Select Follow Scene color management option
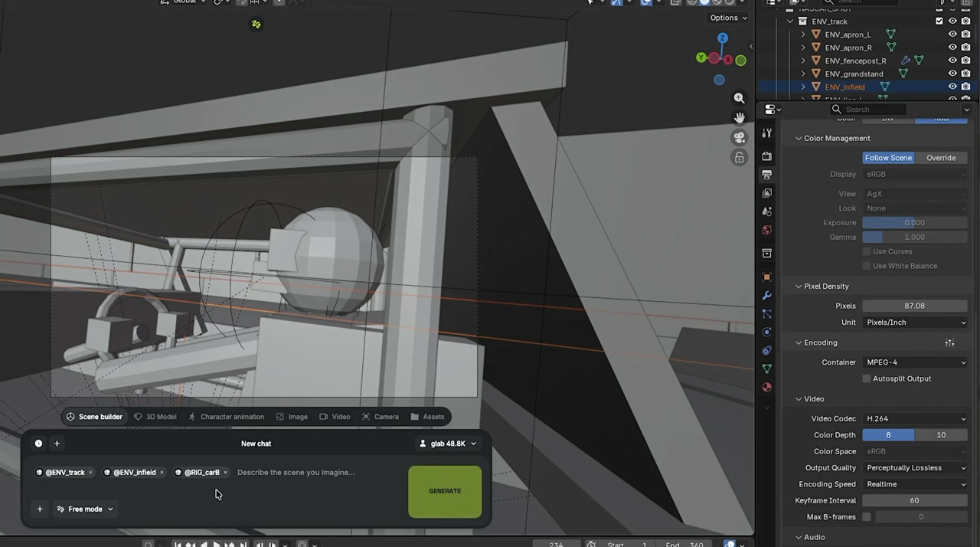This screenshot has height=547, width=980. pyautogui.click(x=888, y=158)
